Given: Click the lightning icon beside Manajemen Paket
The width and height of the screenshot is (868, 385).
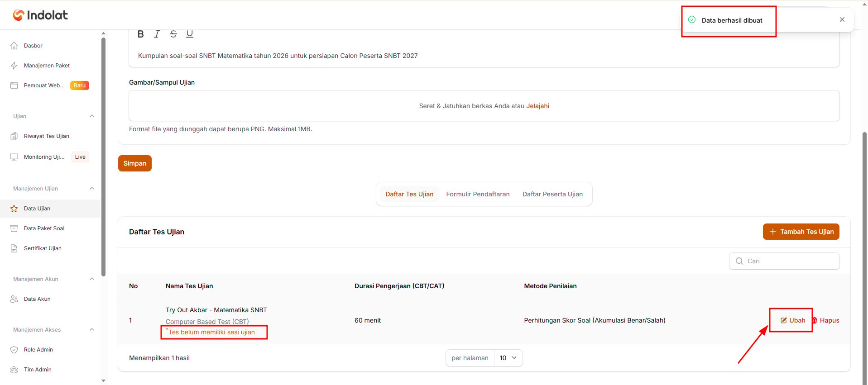Looking at the screenshot, I should (x=14, y=66).
